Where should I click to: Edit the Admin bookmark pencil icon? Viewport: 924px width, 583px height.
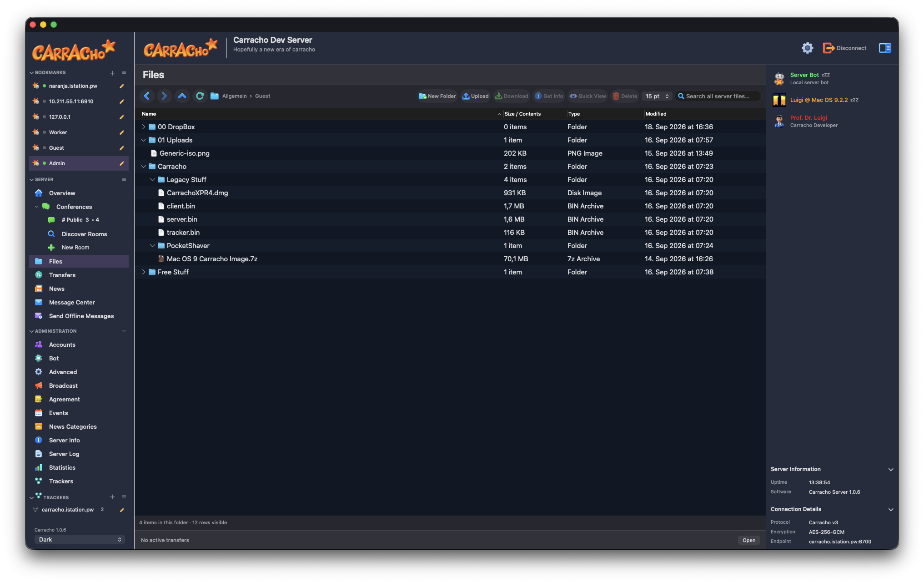(x=122, y=163)
